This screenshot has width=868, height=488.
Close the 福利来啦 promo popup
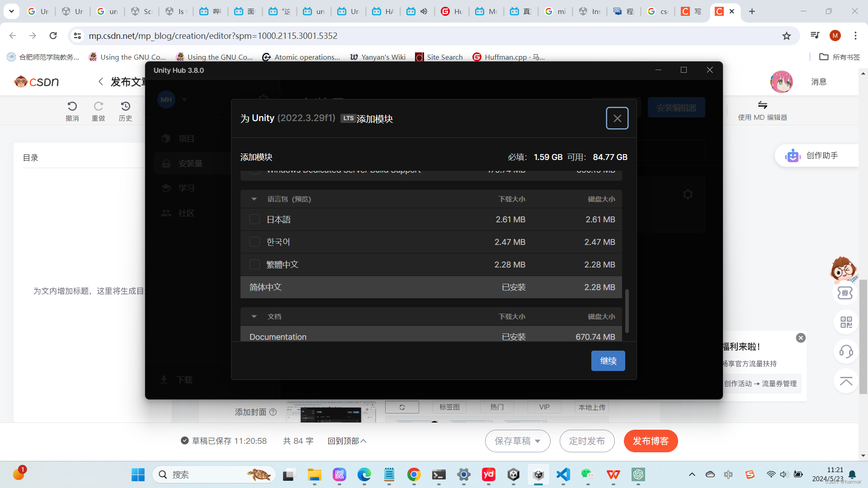tap(801, 338)
